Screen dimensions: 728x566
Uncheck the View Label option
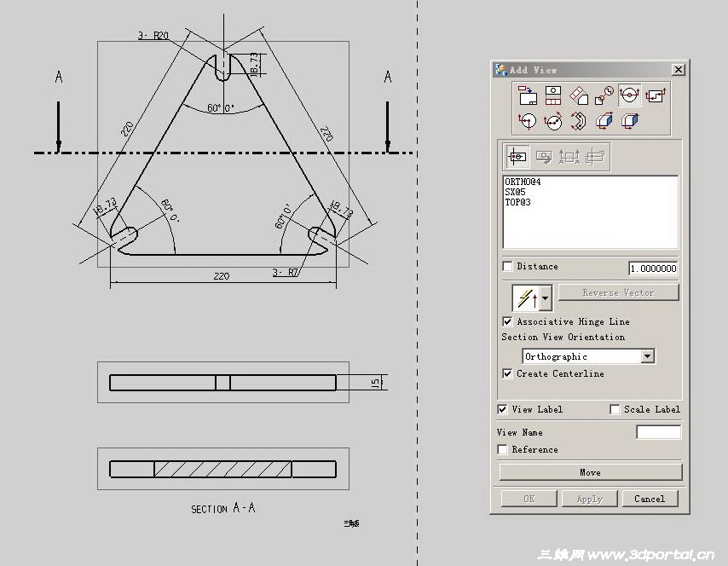[x=502, y=409]
